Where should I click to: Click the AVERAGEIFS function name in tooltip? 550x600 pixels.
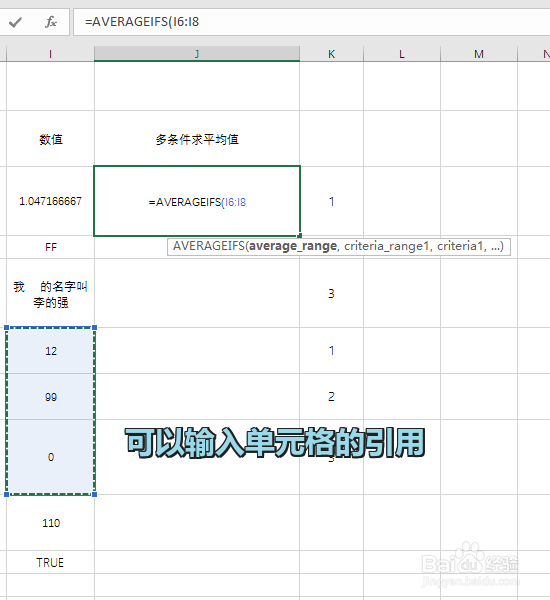[x=209, y=246]
